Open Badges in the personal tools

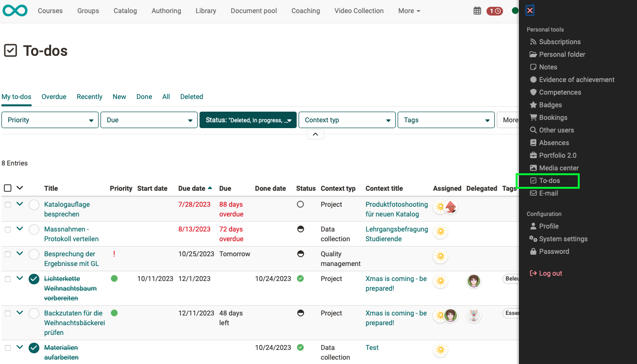coord(550,105)
